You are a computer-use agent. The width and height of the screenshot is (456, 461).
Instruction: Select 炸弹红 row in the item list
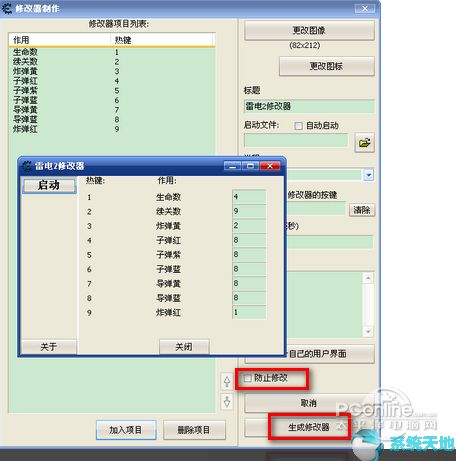click(112, 129)
